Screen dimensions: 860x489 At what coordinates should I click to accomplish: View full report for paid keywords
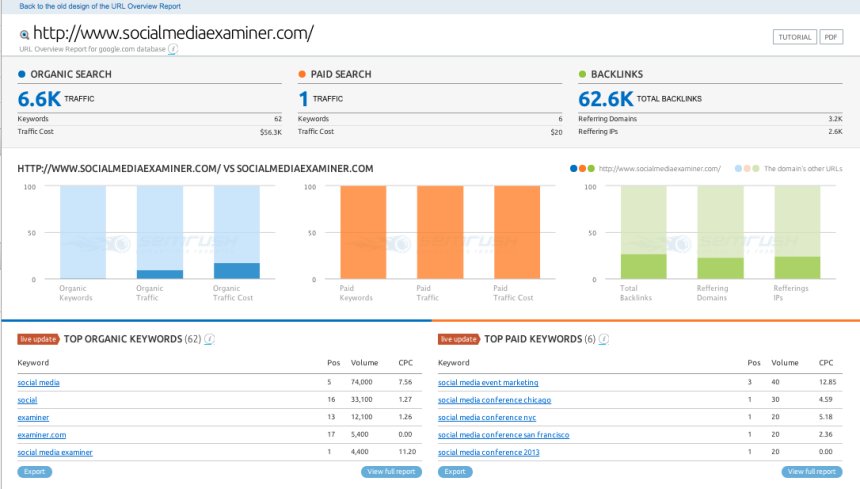812,471
